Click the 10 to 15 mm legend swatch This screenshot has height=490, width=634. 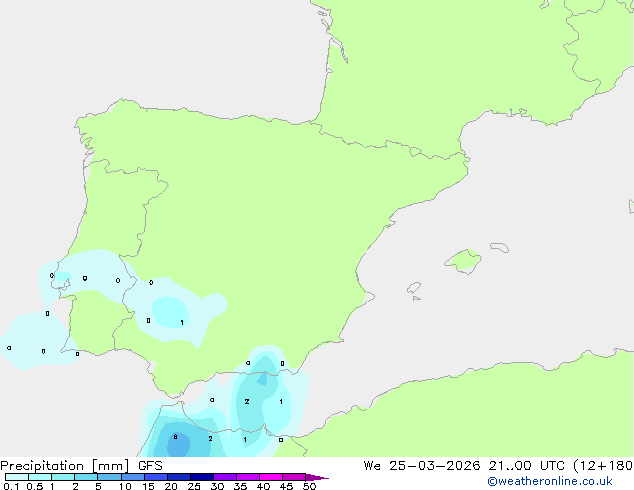132,477
